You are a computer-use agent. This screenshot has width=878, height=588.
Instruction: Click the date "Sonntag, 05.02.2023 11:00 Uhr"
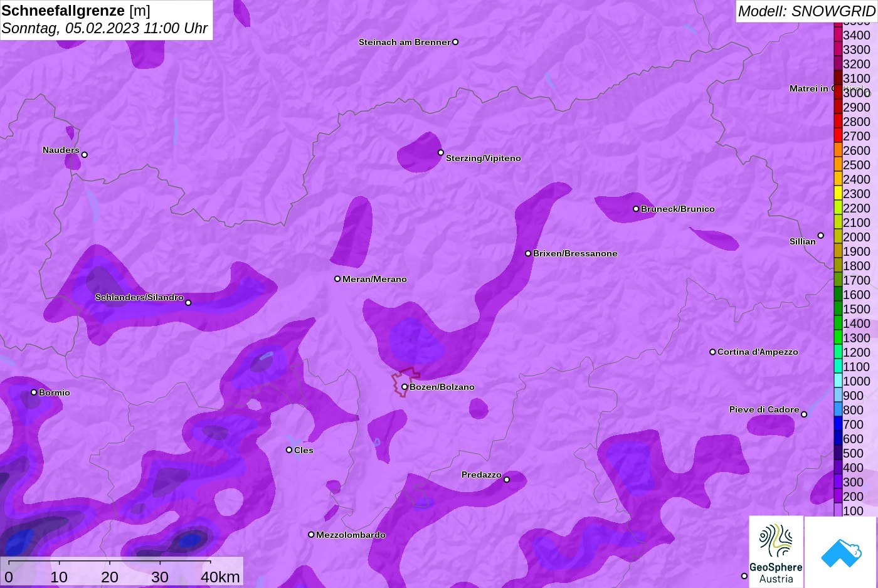(105, 28)
